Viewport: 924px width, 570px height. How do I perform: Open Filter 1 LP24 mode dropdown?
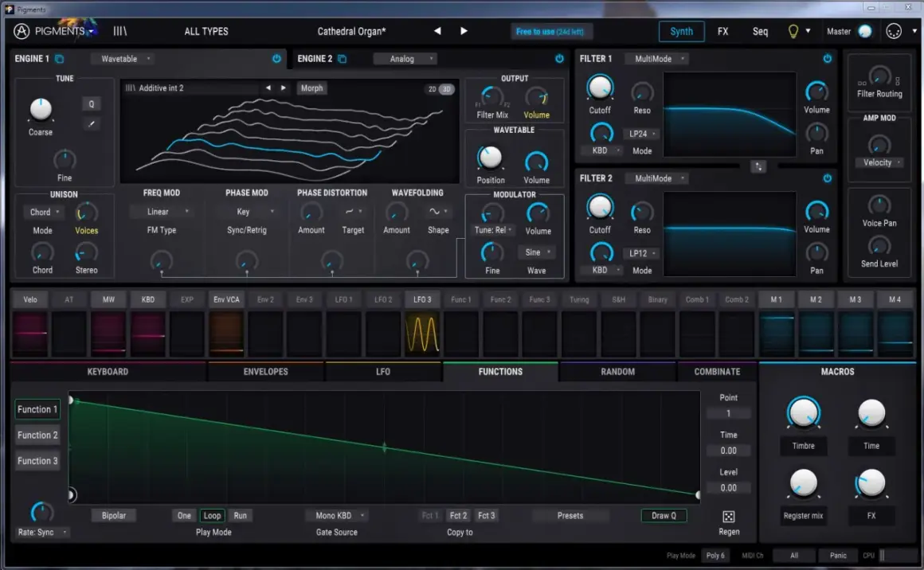point(642,135)
